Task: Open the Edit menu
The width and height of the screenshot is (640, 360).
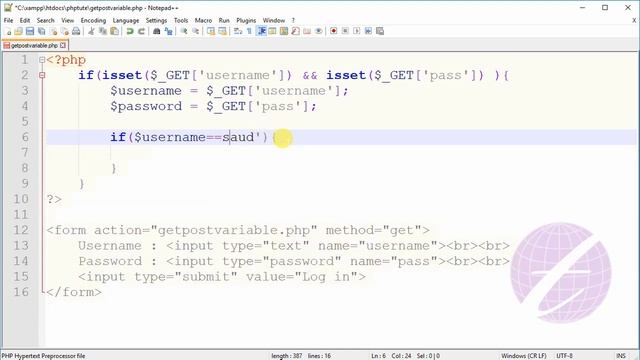Action: pyautogui.click(x=25, y=20)
